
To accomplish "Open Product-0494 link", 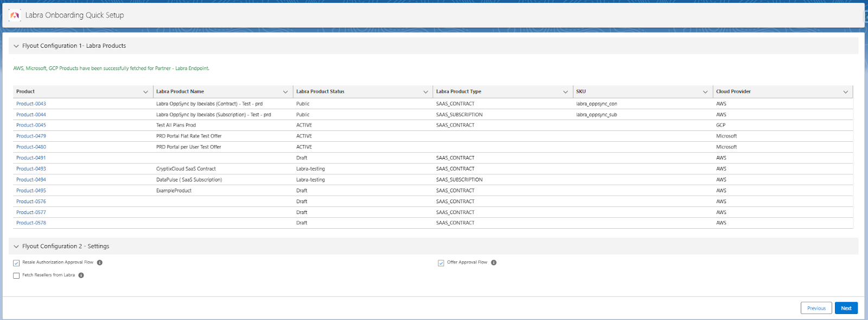I will click(31, 180).
